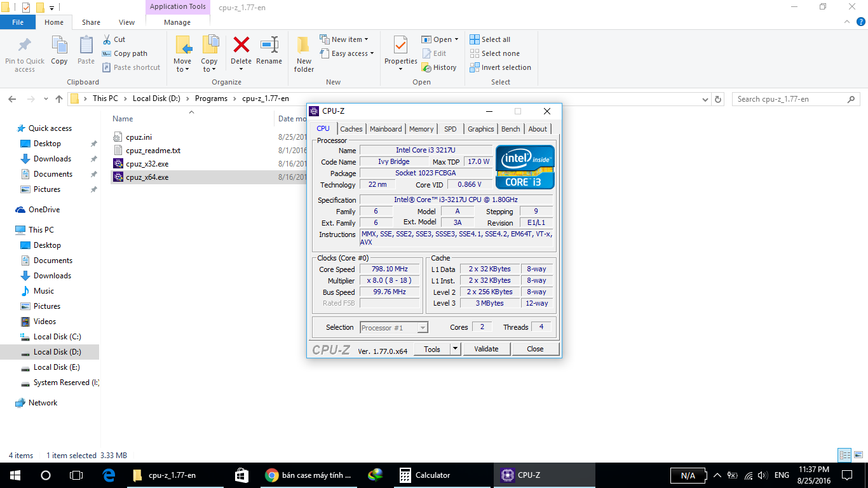Go up one folder level arrow
The image size is (868, 488).
59,99
